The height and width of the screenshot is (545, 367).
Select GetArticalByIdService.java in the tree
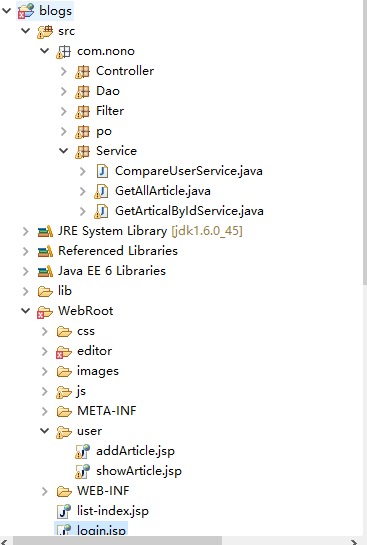pos(189,211)
